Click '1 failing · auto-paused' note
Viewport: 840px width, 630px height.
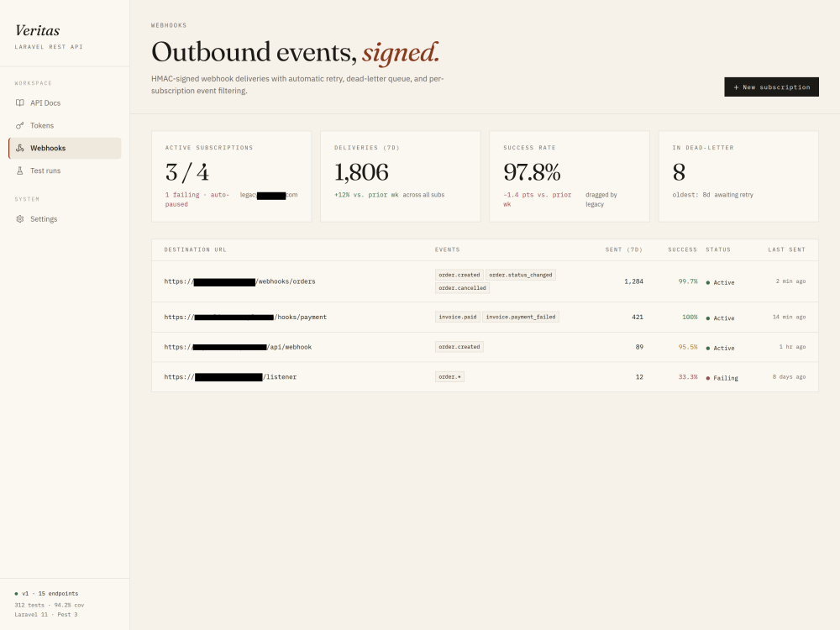pyautogui.click(x=197, y=199)
